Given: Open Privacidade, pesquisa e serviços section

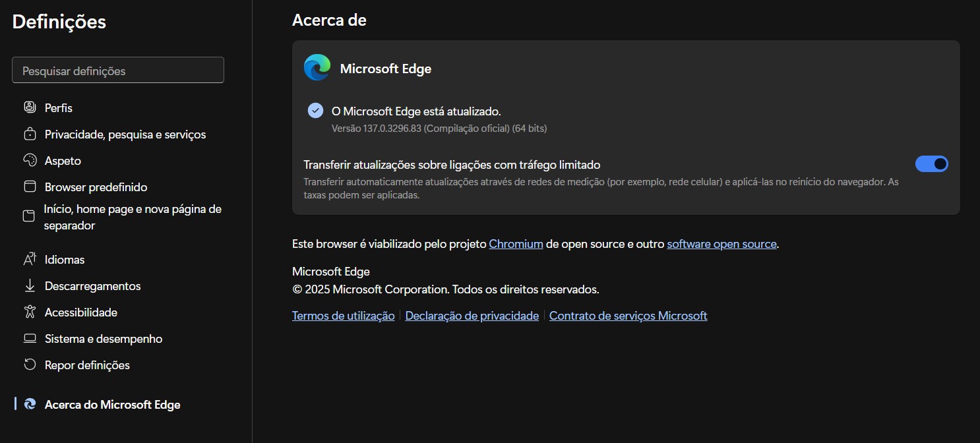Looking at the screenshot, I should click(125, 134).
